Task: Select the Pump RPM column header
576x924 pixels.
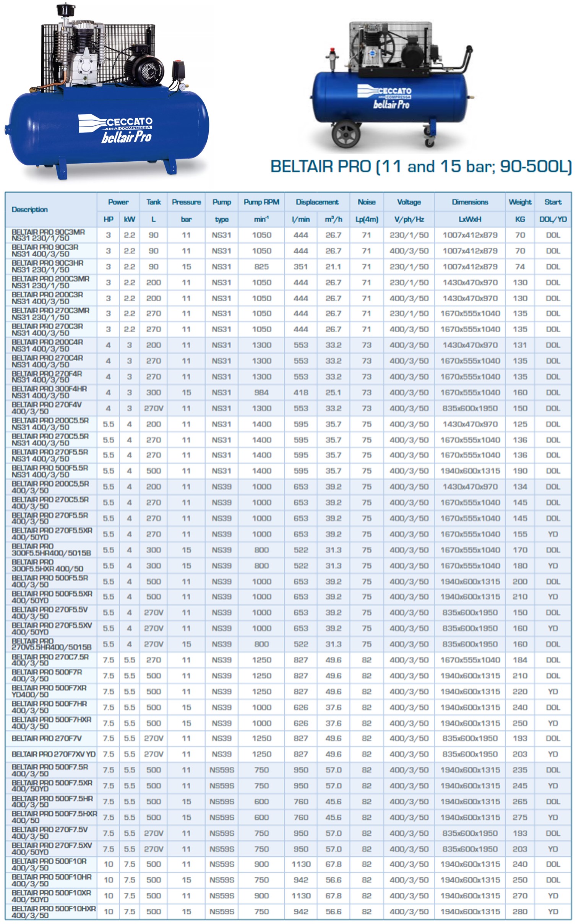Action: pos(261,202)
